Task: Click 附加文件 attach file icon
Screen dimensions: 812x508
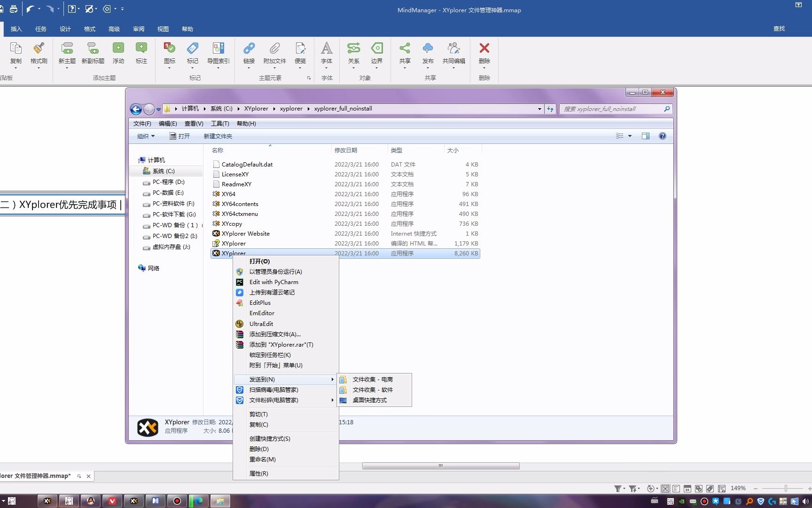Action: (x=275, y=48)
